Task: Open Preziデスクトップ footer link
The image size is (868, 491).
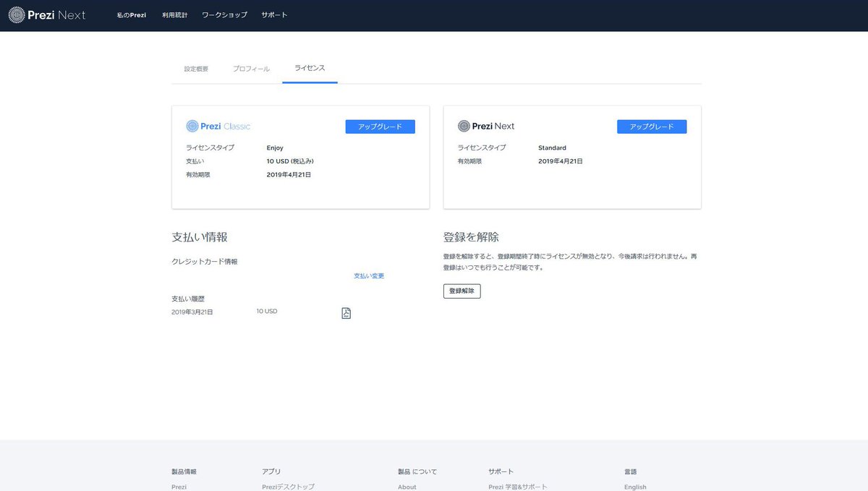Action: [x=288, y=487]
